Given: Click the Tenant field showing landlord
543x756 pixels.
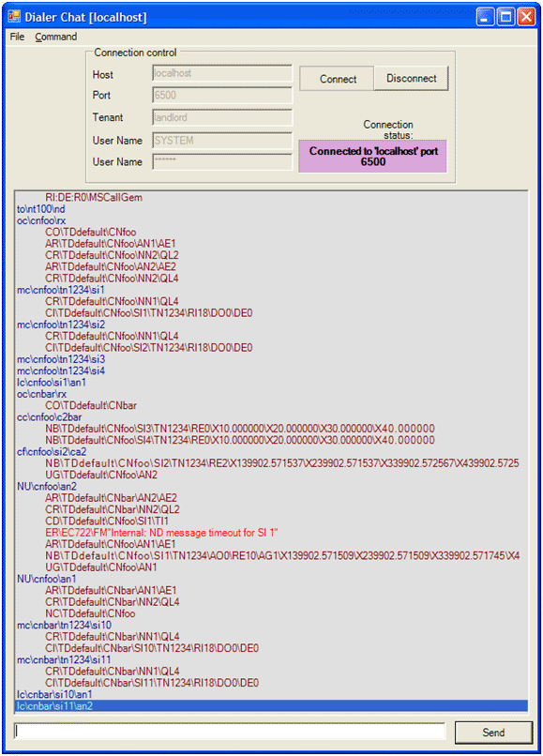Looking at the screenshot, I should 222,117.
